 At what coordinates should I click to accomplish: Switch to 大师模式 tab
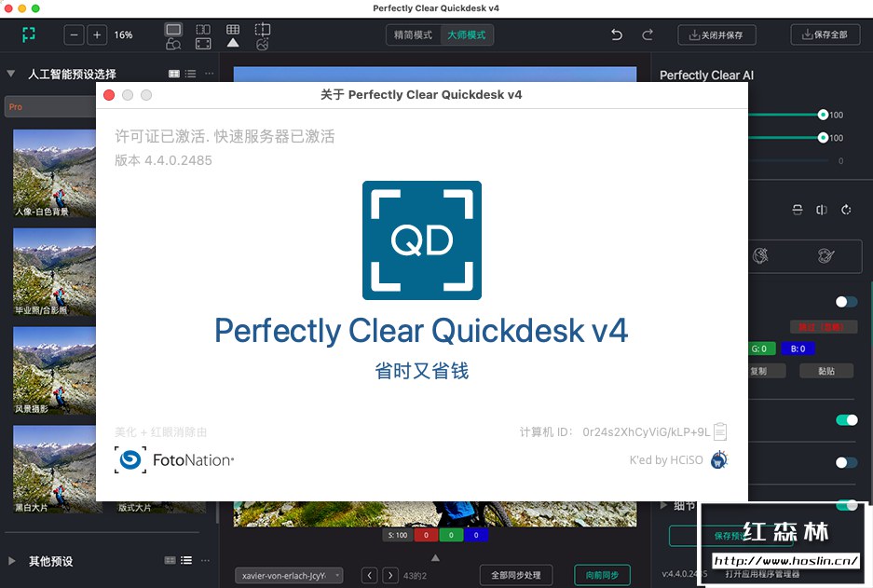(467, 35)
